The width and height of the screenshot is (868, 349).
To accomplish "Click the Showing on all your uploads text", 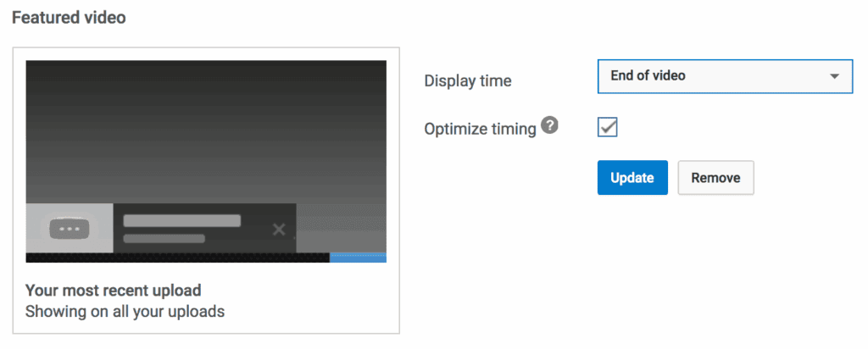I will 125,311.
